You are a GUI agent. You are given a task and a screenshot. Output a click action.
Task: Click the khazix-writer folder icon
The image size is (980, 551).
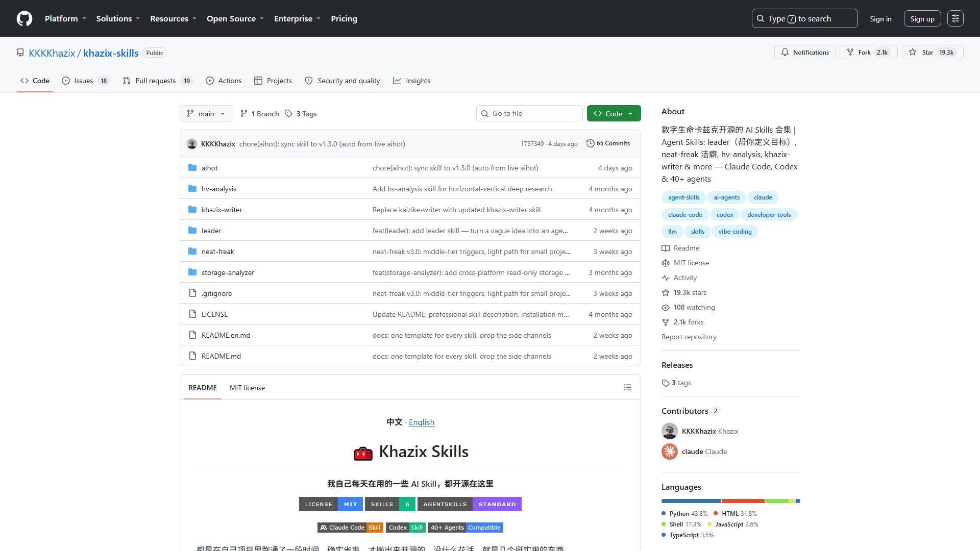tap(192, 210)
